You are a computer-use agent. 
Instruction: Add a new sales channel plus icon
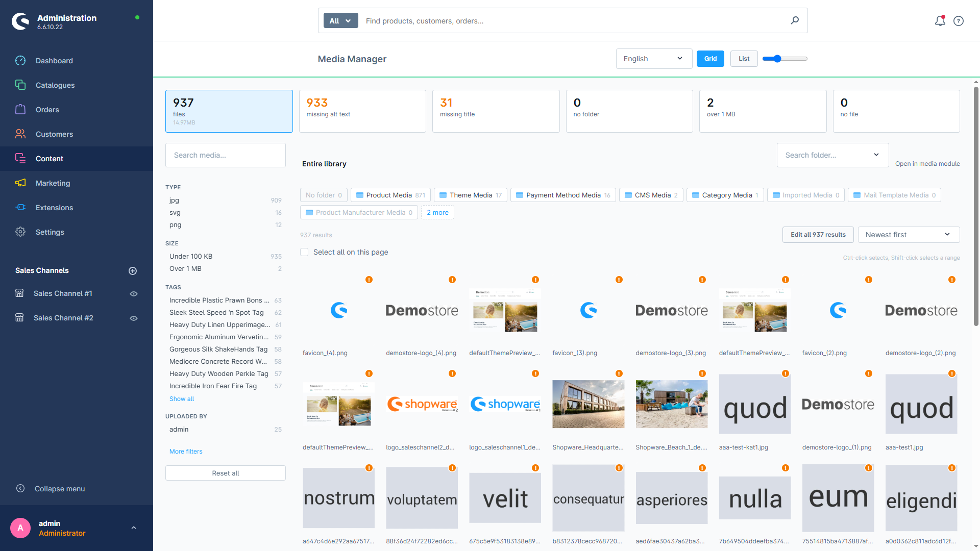[x=133, y=271]
